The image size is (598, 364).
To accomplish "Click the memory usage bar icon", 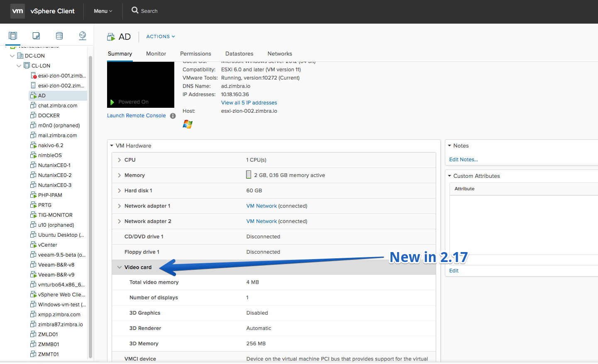I will tap(249, 175).
